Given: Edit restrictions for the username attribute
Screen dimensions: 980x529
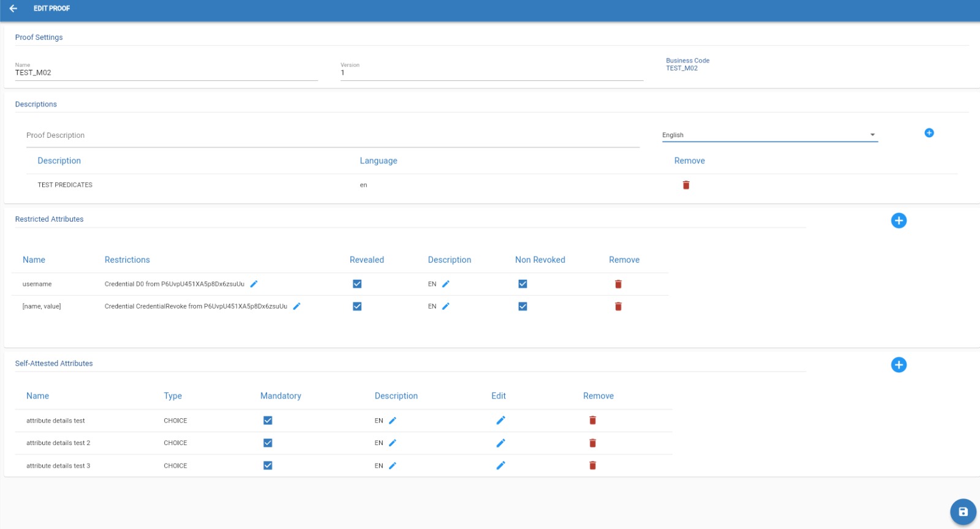Looking at the screenshot, I should point(254,284).
